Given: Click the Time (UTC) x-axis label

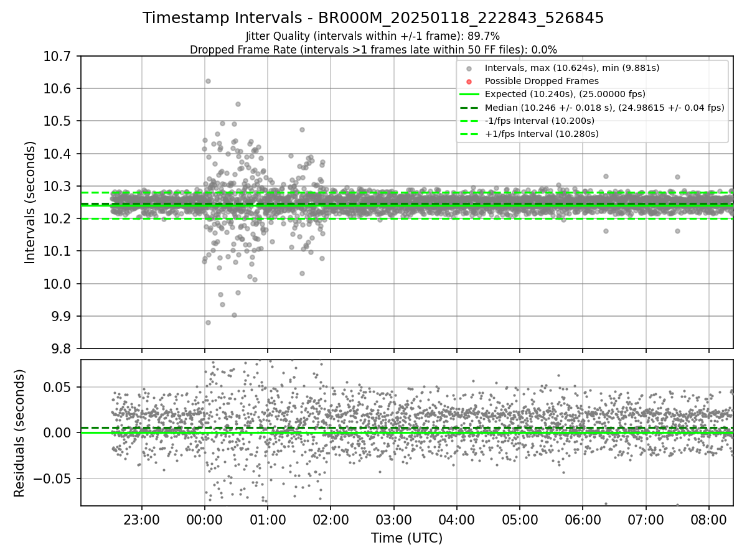Looking at the screenshot, I should 407,538.
